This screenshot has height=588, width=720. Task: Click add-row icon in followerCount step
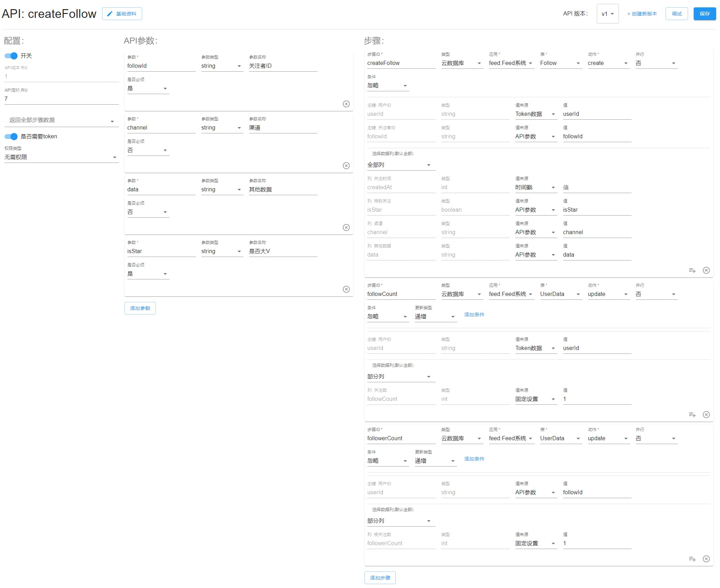pyautogui.click(x=692, y=559)
